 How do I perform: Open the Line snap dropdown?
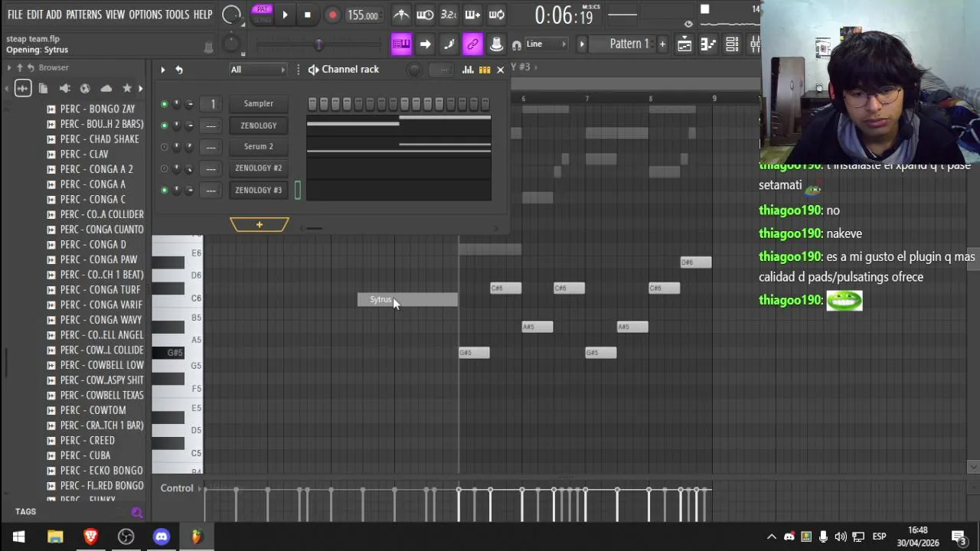click(x=546, y=44)
